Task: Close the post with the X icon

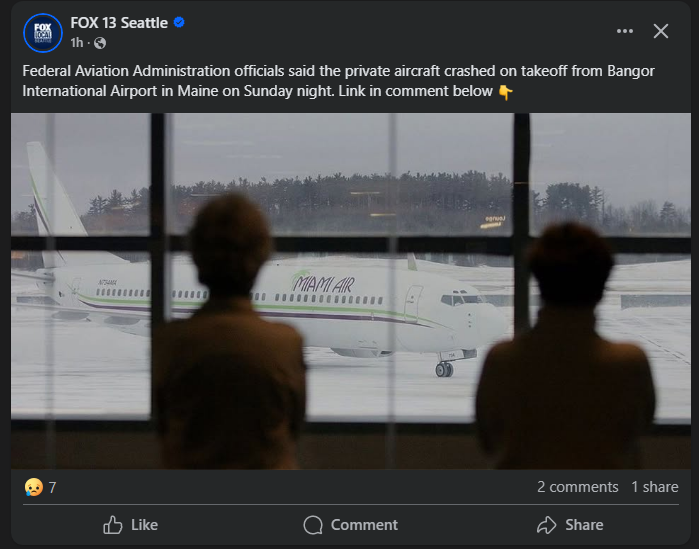Action: 661,31
